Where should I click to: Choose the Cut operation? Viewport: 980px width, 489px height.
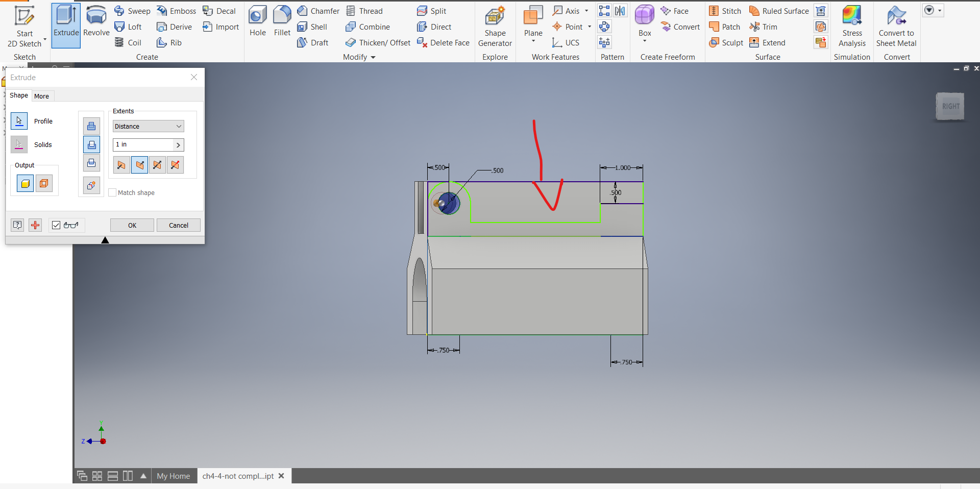point(91,145)
